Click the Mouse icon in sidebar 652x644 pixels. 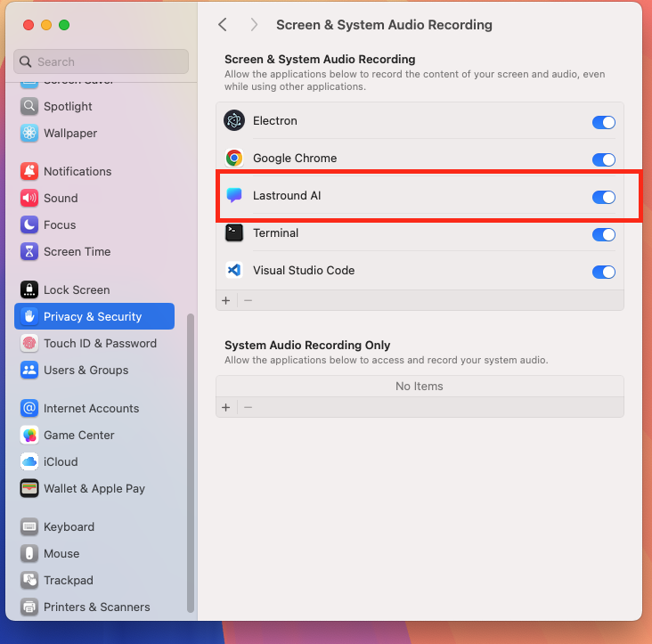29,553
